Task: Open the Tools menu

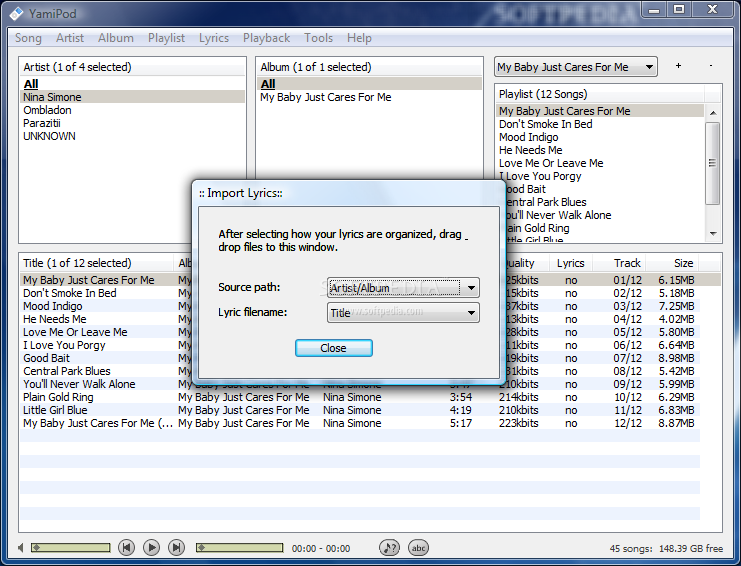Action: (319, 38)
